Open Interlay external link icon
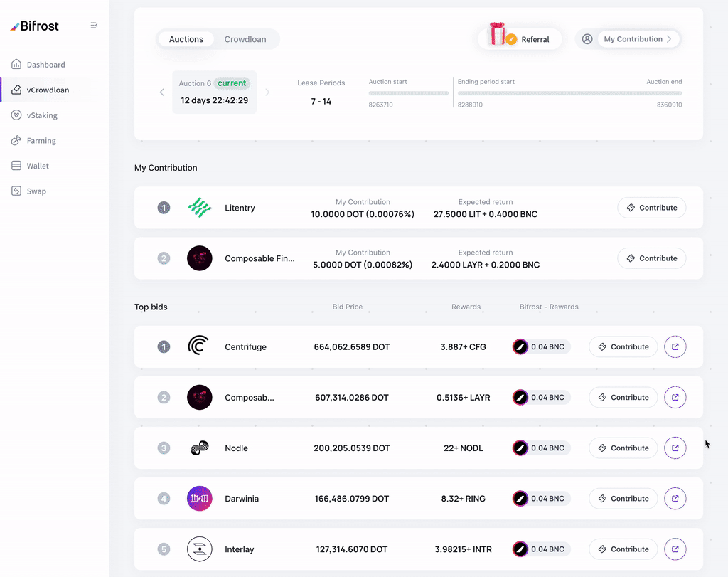This screenshot has width=728, height=577. pyautogui.click(x=675, y=549)
